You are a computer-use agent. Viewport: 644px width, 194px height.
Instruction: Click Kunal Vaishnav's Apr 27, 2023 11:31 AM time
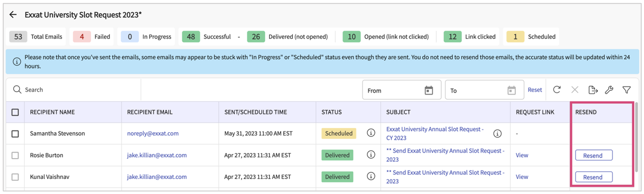coord(258,177)
